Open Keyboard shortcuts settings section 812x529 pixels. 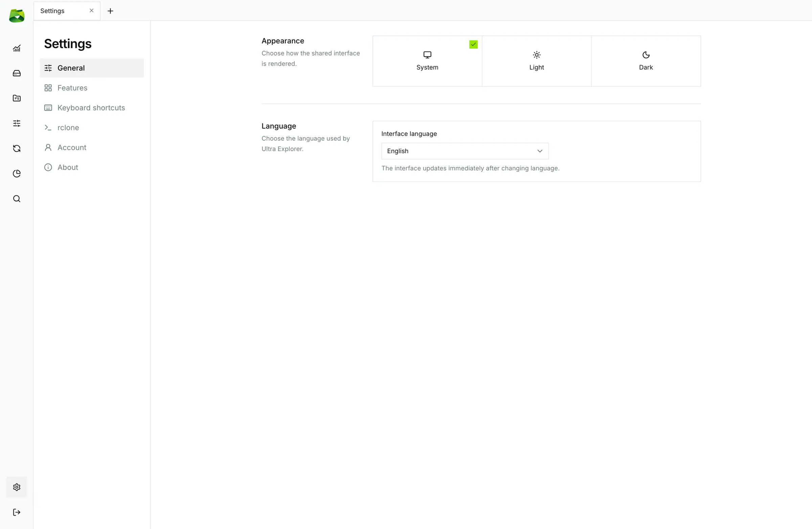92,108
